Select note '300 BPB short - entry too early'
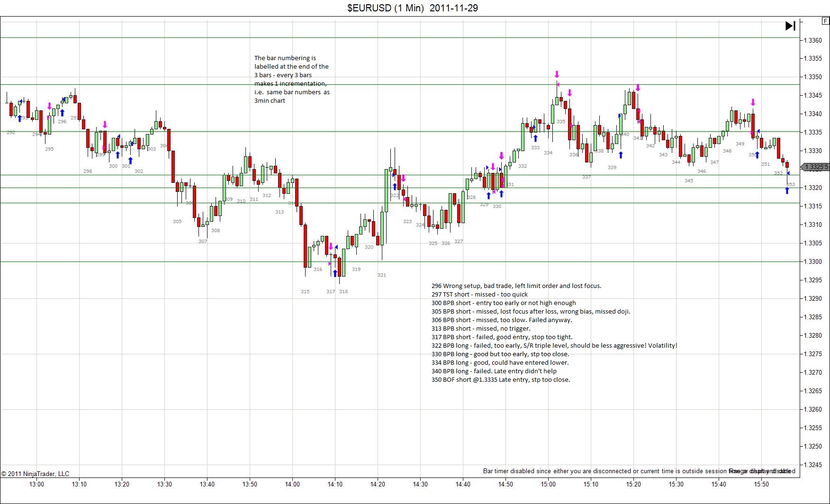This screenshot has height=504, width=830. 504,303
